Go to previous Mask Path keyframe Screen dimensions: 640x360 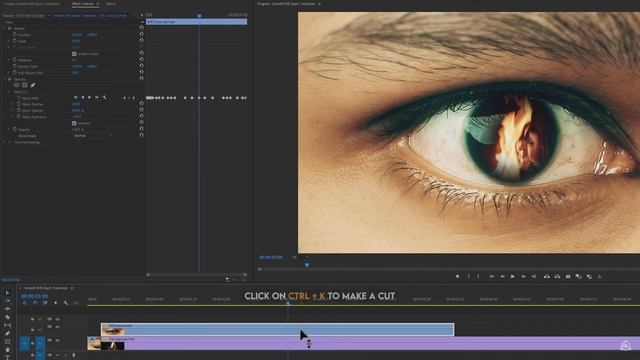pos(124,98)
